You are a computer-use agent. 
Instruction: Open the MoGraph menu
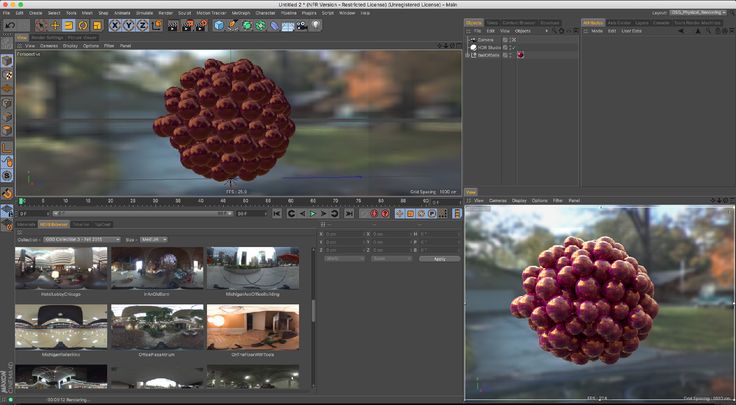pyautogui.click(x=240, y=13)
